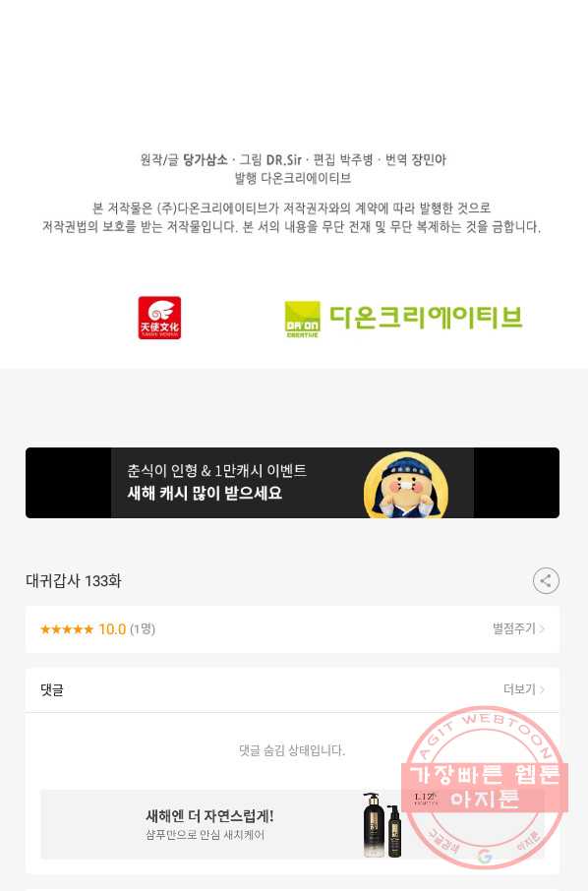The image size is (588, 891).
Task: Click the 대귀갑사 133화 episode title
Action: pos(74,581)
